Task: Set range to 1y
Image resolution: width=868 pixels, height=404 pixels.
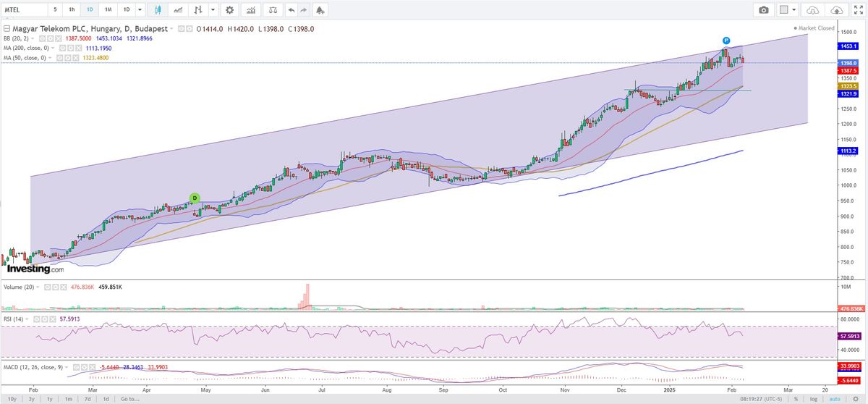Action: [x=49, y=399]
